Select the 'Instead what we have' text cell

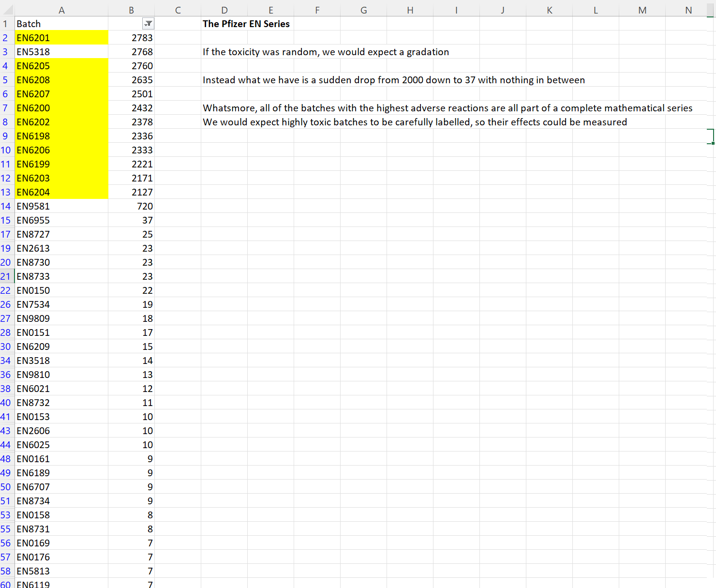pyautogui.click(x=393, y=80)
